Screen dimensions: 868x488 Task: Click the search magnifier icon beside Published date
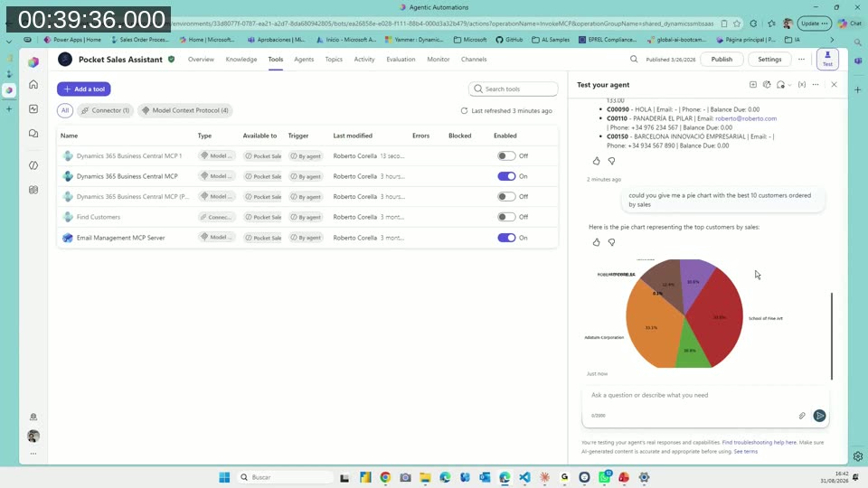pyautogui.click(x=634, y=60)
